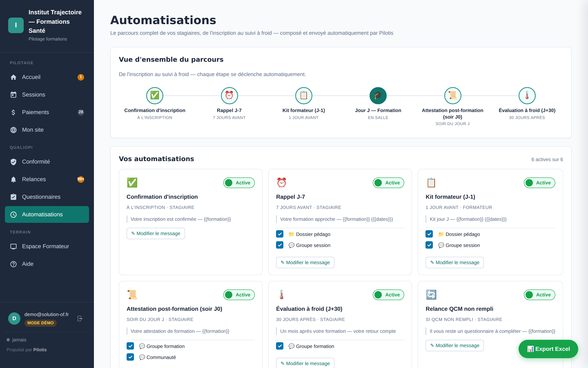
Task: Click the checkmark icon on Confirmation d'inscription card
Action: pos(132,183)
